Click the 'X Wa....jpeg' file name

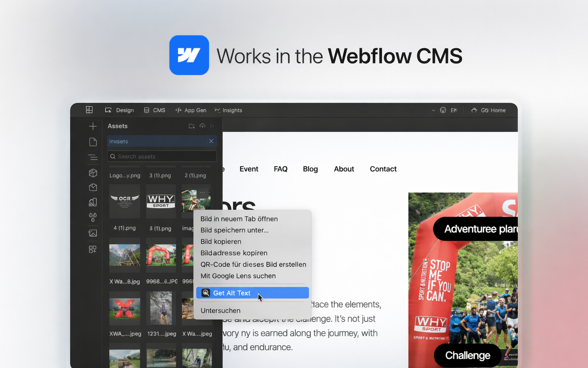coord(197,333)
